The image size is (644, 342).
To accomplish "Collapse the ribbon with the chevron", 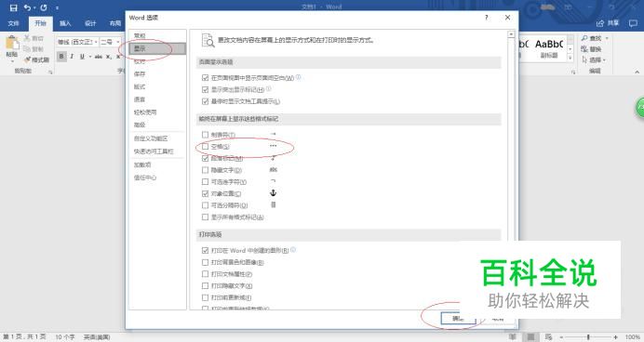I will coord(637,72).
